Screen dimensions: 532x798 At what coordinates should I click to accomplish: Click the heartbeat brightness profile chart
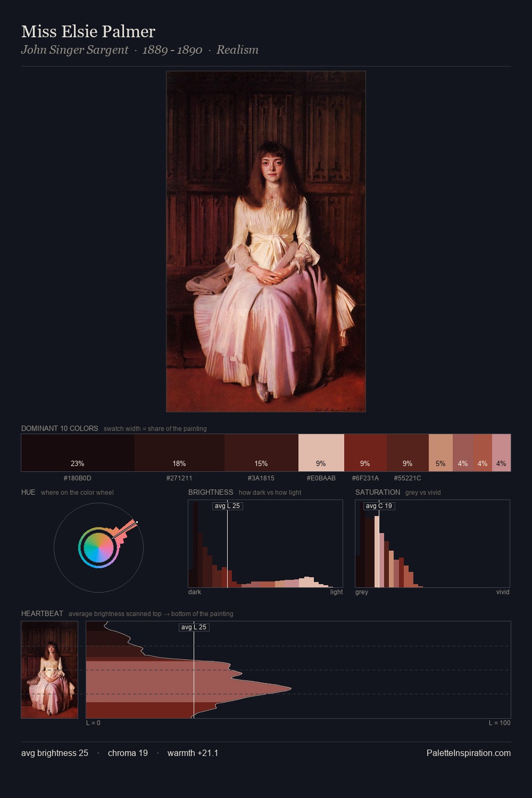[x=298, y=670]
